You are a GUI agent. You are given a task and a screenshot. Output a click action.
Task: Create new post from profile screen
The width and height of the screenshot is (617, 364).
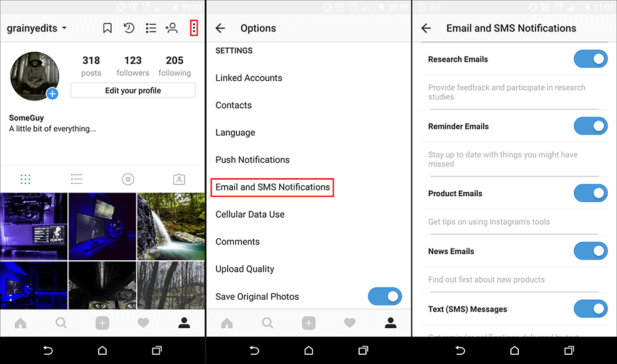[102, 323]
